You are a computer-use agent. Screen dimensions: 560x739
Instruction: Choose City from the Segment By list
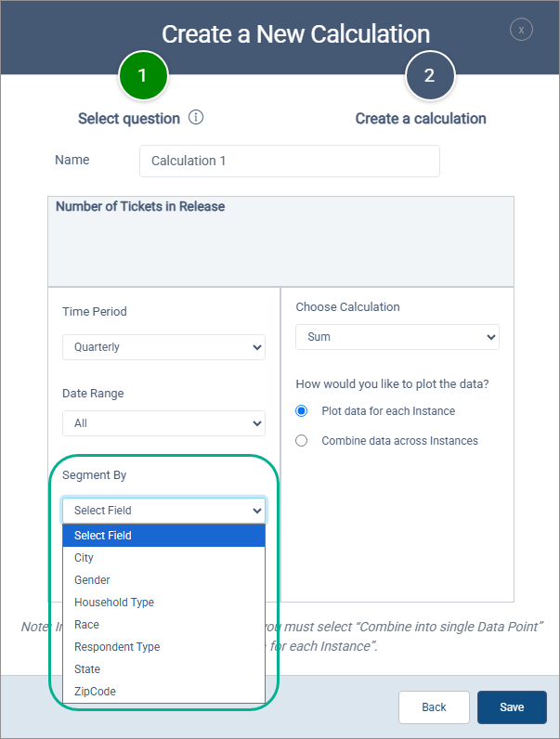pyautogui.click(x=85, y=558)
